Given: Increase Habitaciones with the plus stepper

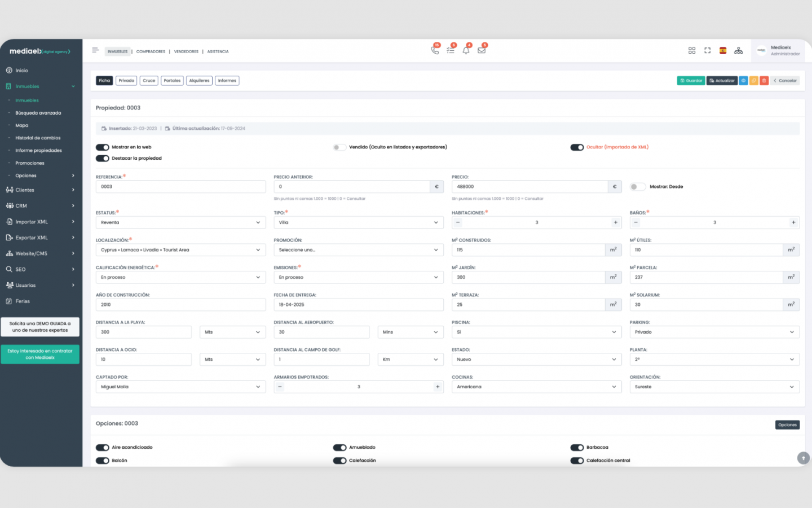Looking at the screenshot, I should [x=615, y=222].
